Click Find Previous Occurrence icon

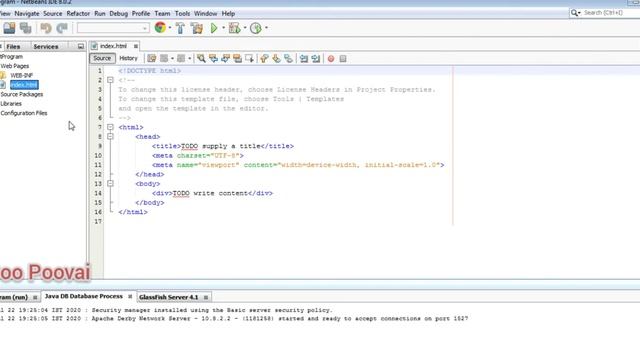(213, 58)
